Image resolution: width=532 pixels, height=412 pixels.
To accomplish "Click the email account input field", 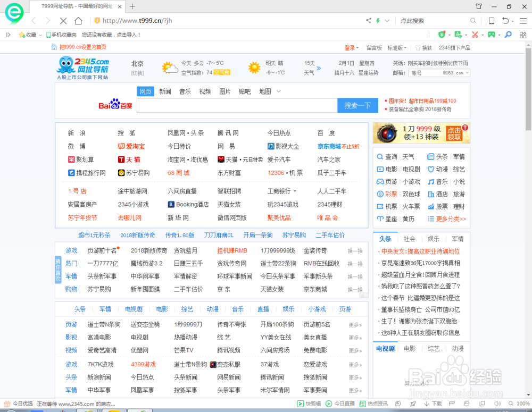I will (x=425, y=73).
